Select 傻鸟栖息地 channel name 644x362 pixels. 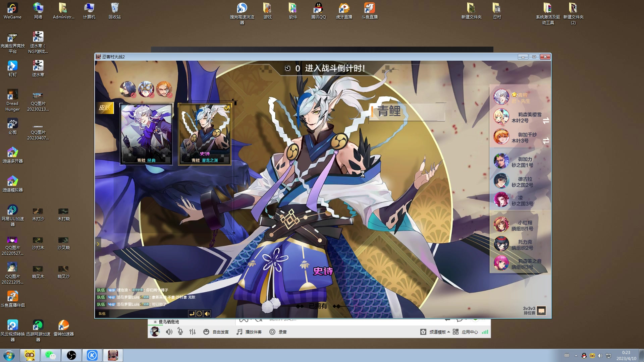coord(169,322)
